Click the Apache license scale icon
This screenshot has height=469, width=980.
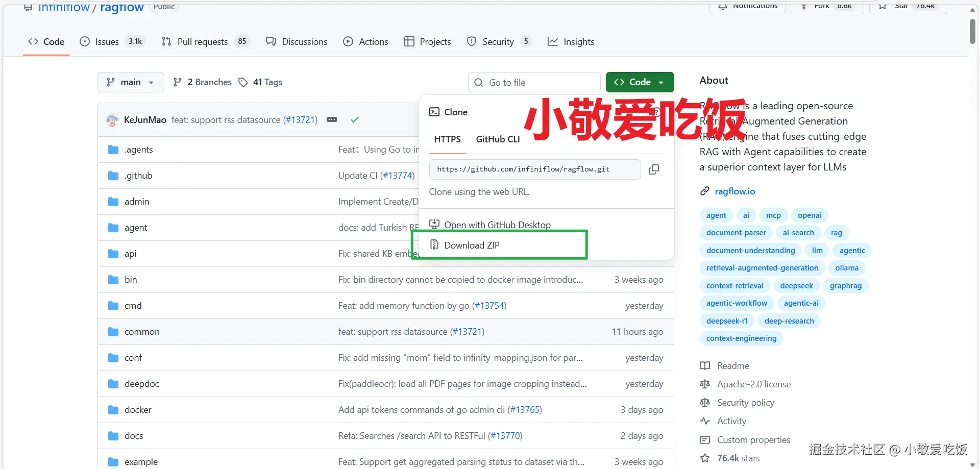(x=705, y=384)
